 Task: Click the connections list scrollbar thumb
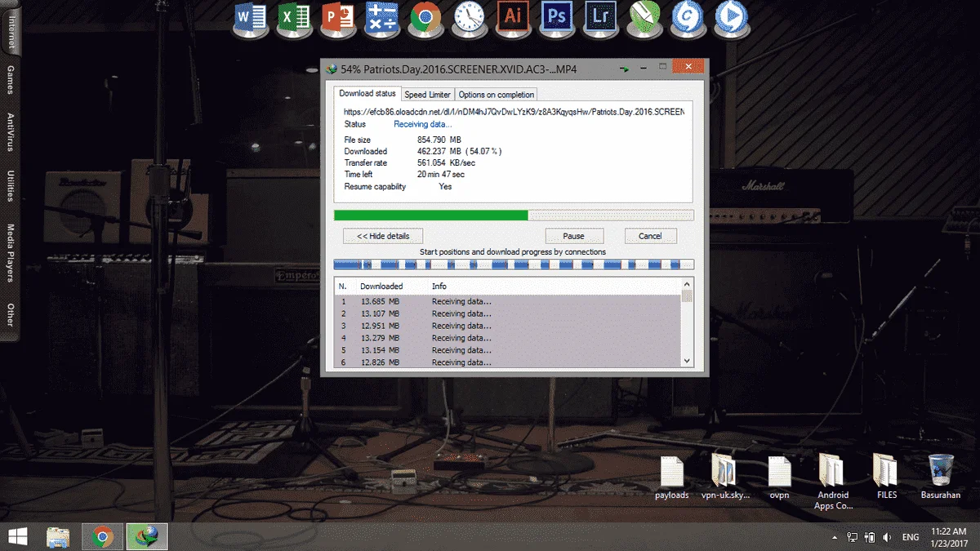(687, 295)
